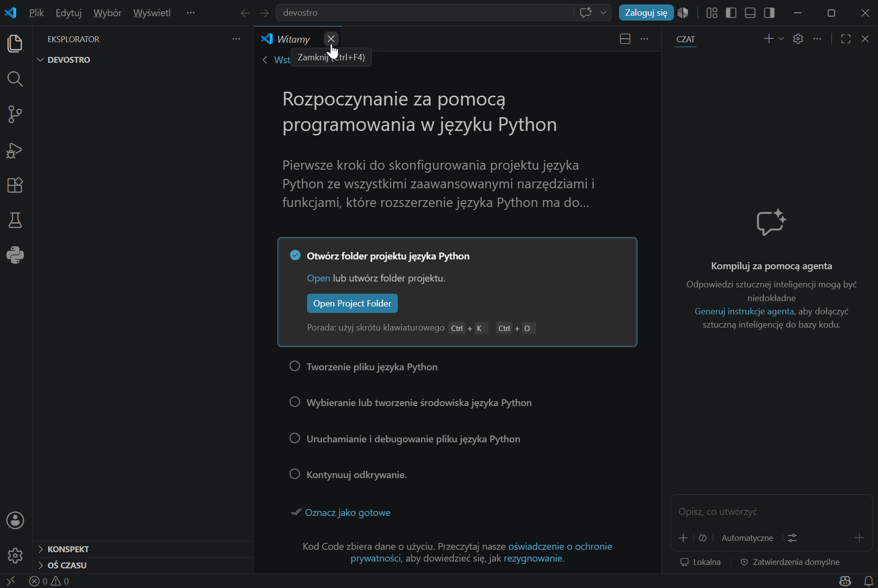The height and width of the screenshot is (588, 878).
Task: Click Generuj instrukcje agenta link
Action: pos(744,311)
